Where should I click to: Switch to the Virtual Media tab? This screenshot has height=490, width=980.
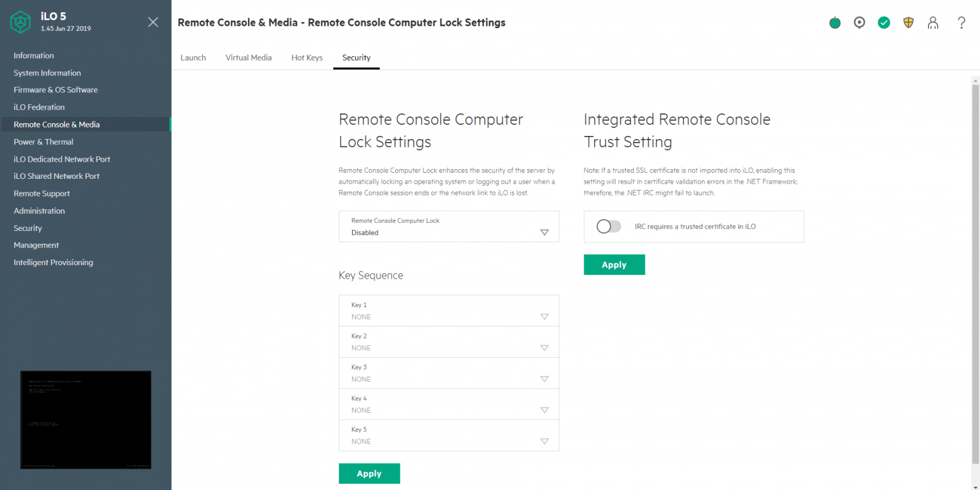(x=249, y=58)
